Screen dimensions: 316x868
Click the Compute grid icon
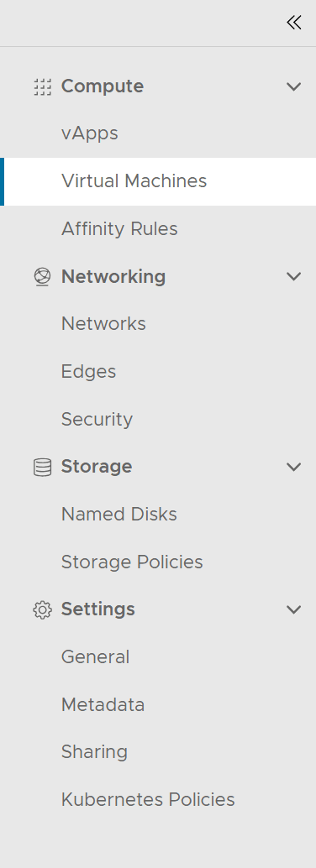point(42,87)
